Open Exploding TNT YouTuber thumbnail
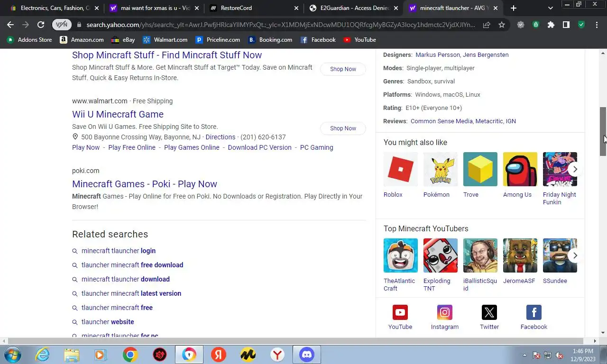The width and height of the screenshot is (607, 364). click(x=441, y=255)
